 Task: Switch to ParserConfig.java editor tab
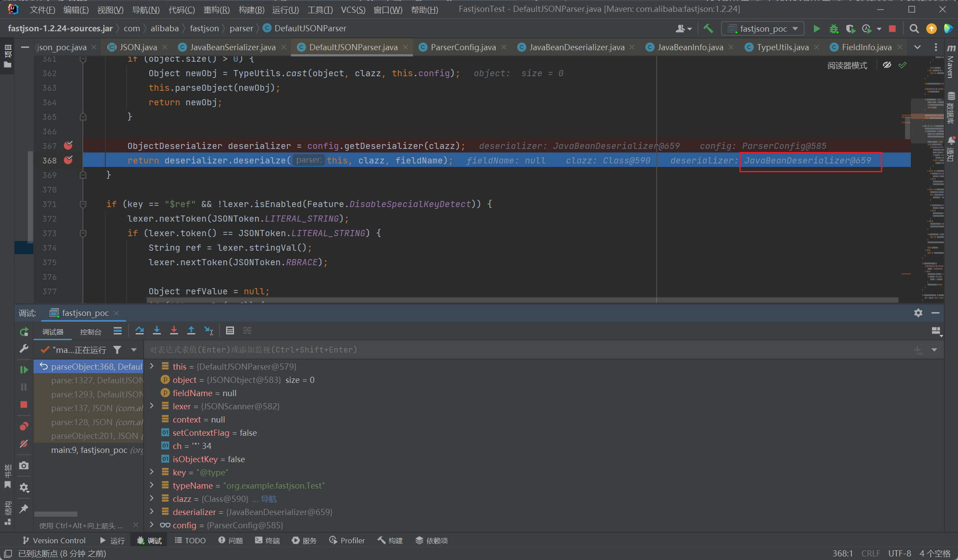pyautogui.click(x=463, y=47)
